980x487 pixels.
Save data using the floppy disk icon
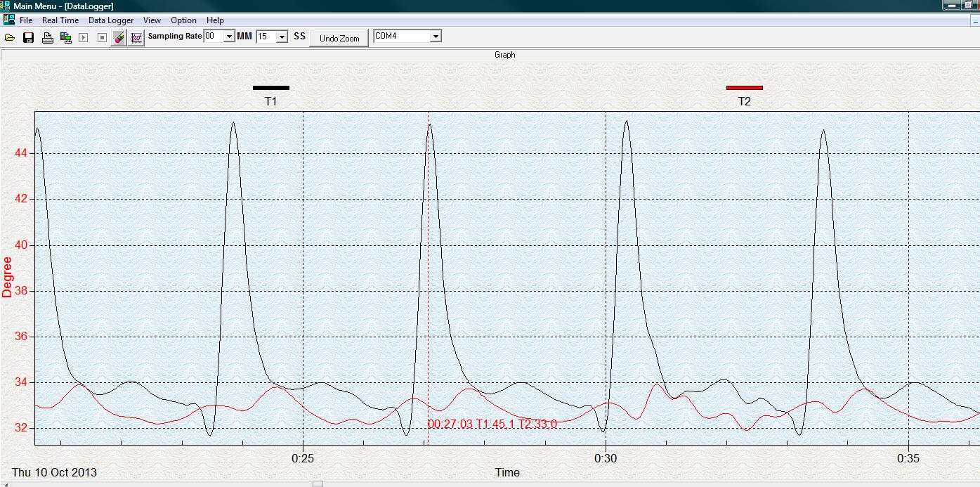tap(29, 37)
